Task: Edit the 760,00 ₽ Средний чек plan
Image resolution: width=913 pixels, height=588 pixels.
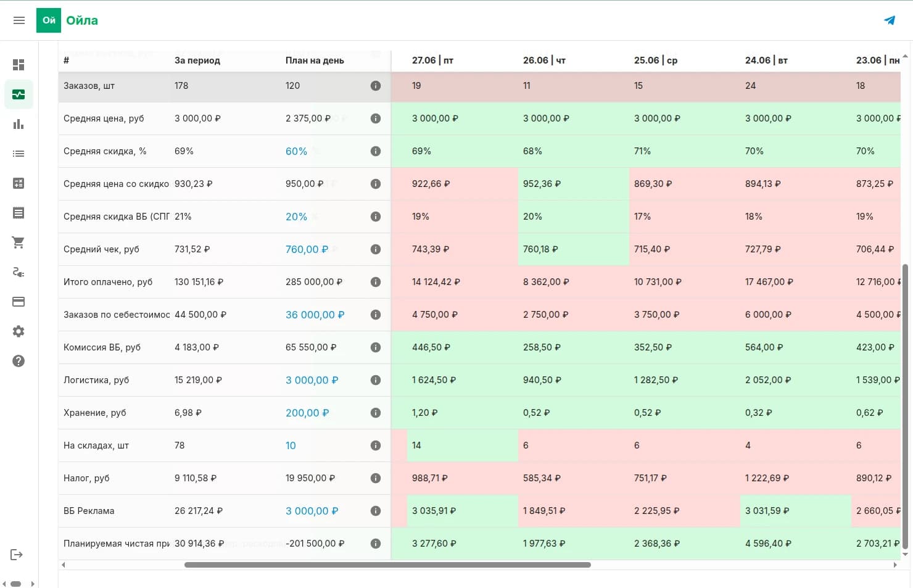Action: pos(307,249)
